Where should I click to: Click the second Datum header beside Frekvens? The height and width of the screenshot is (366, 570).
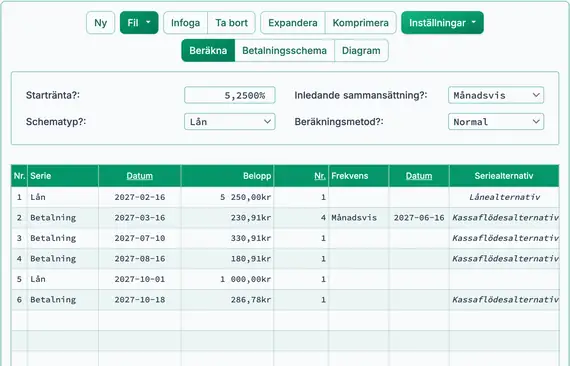[x=419, y=176]
